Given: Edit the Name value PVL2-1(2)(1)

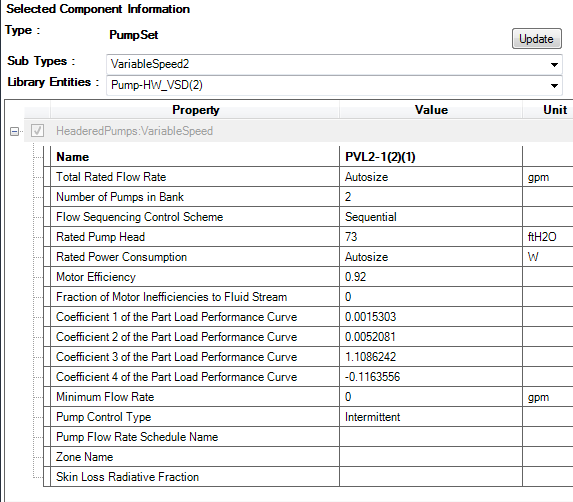Looking at the screenshot, I should tap(431, 157).
